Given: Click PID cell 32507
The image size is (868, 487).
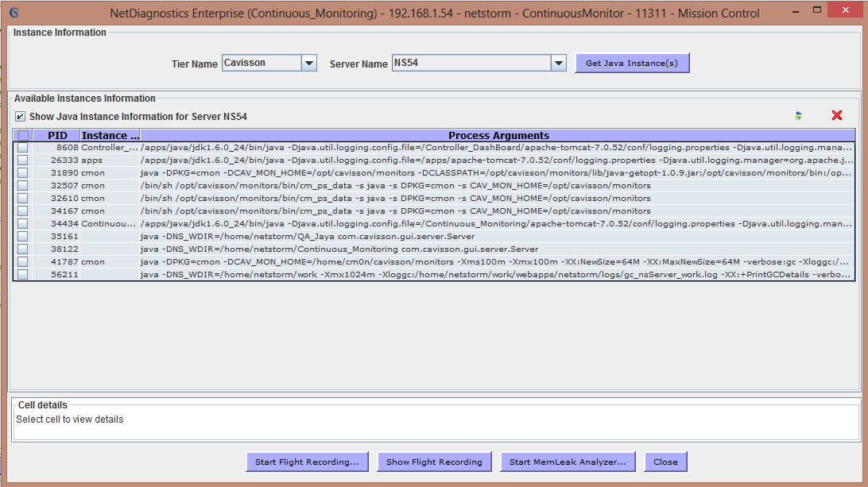Looking at the screenshot, I should 56,186.
